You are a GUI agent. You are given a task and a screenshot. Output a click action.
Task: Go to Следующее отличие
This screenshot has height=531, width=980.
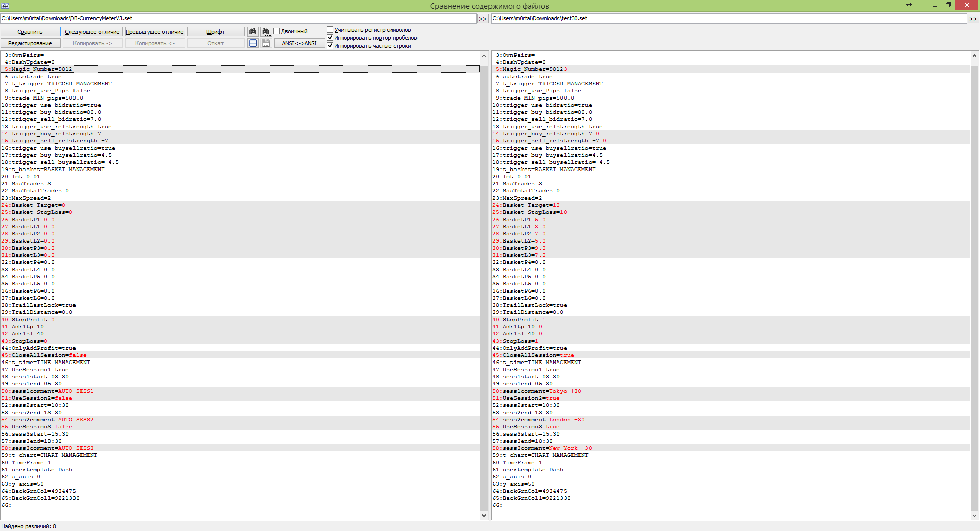coord(92,32)
